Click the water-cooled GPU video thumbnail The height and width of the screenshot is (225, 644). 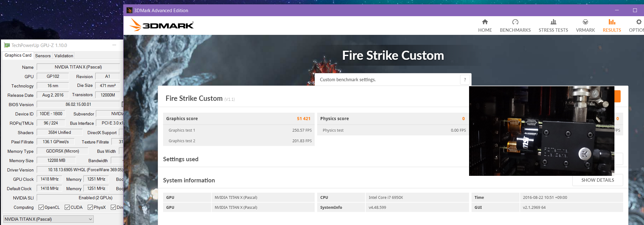tap(542, 131)
